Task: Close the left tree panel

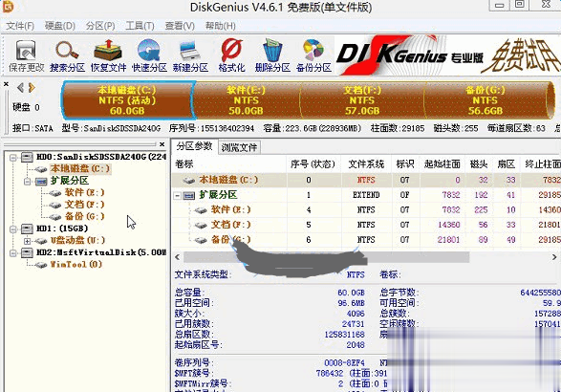Action: click(162, 144)
